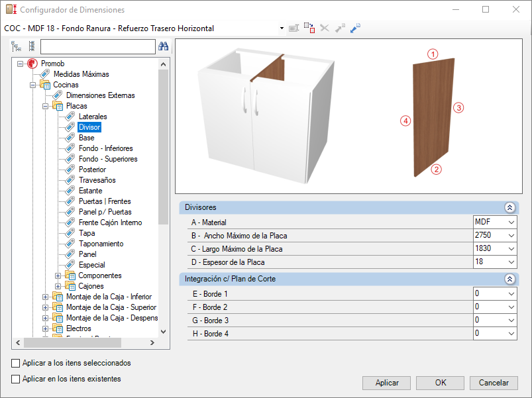Image resolution: width=532 pixels, height=398 pixels.
Task: Expand the Cajones tree node
Action: pos(58,286)
